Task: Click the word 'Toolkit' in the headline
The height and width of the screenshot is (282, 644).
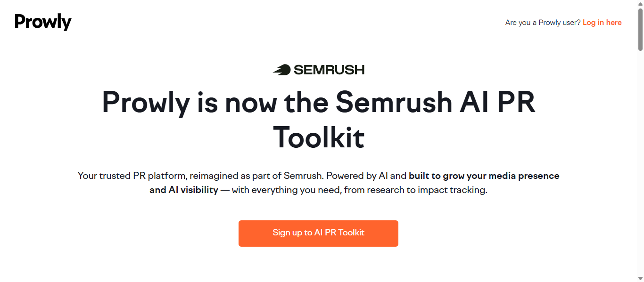Action: 319,137
